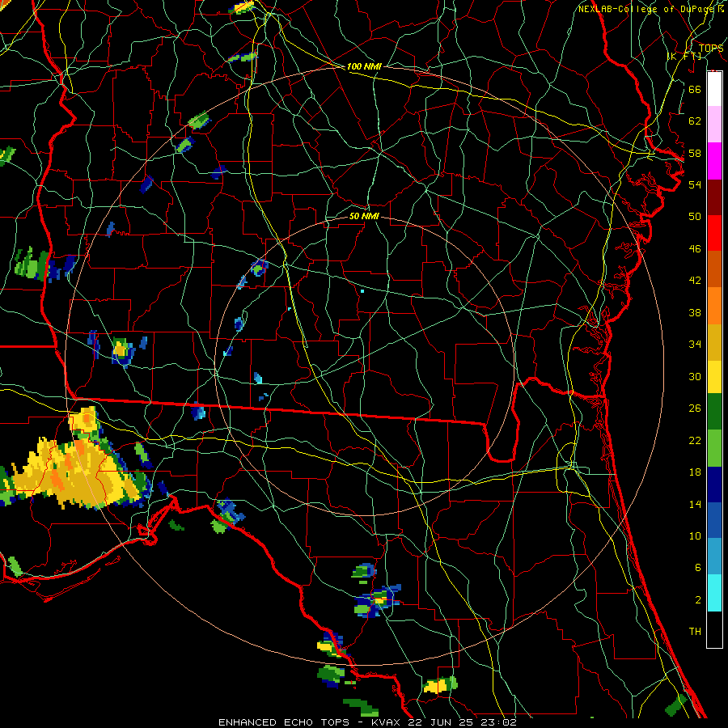Click the bright red swatch on the scale

714,233
